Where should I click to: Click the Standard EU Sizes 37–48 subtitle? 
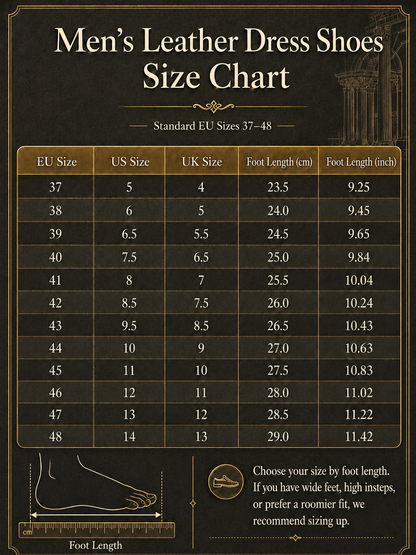tap(212, 126)
